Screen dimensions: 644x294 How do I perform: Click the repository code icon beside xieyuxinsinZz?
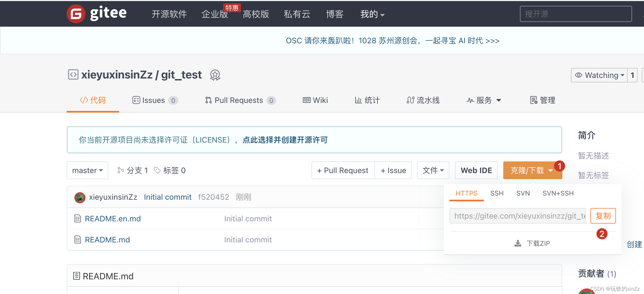[73, 75]
